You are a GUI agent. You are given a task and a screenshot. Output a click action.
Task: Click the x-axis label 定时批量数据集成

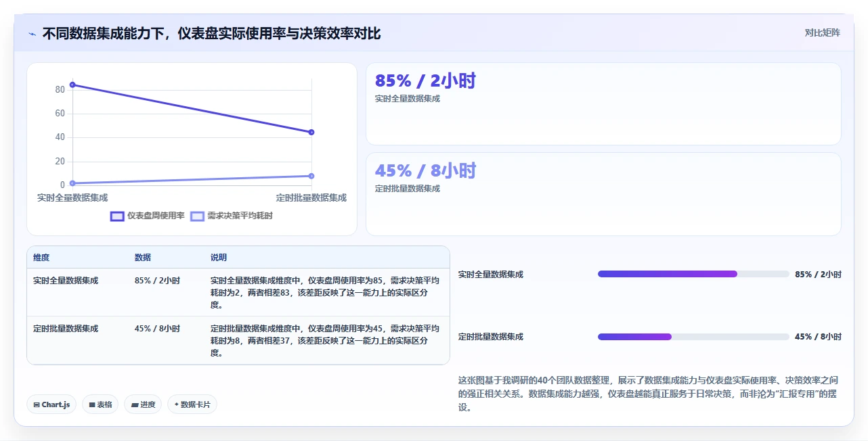point(311,198)
